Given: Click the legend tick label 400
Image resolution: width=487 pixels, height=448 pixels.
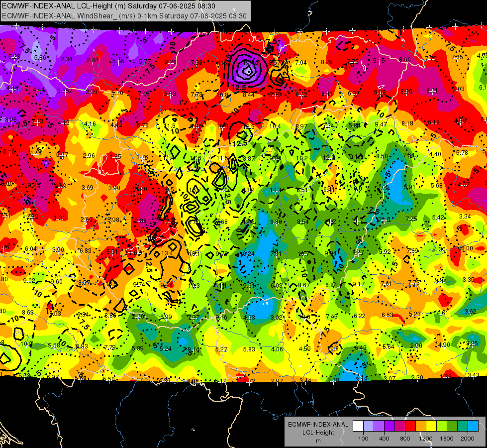Looking at the screenshot, I should [x=384, y=439].
